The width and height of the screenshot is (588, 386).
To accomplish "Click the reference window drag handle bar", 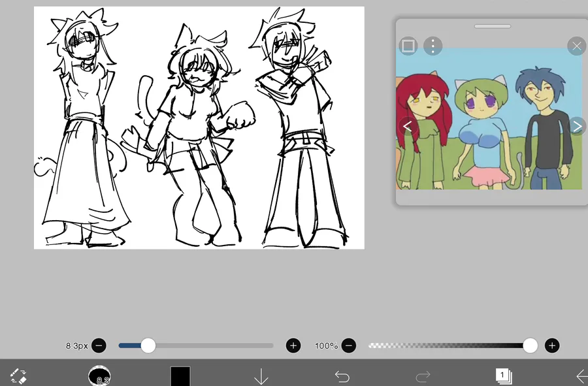I will tap(493, 26).
